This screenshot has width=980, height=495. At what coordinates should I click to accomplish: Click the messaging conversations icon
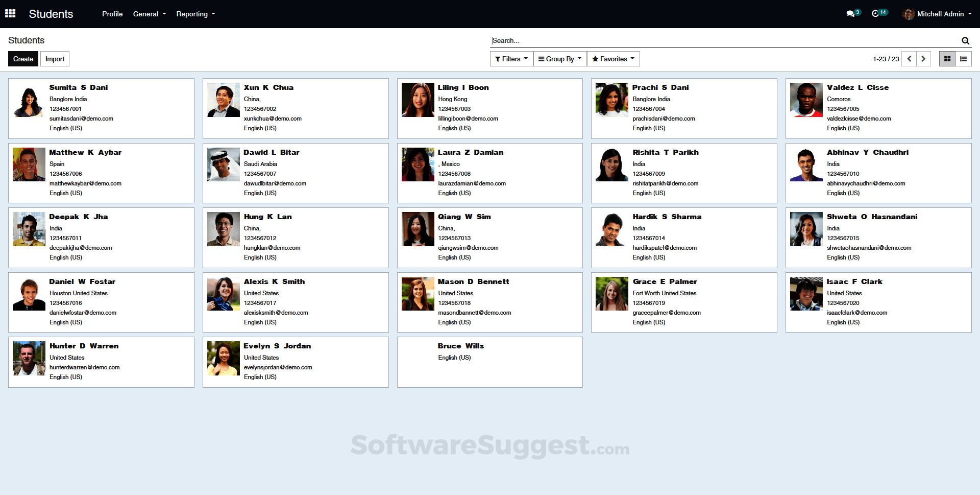[851, 13]
